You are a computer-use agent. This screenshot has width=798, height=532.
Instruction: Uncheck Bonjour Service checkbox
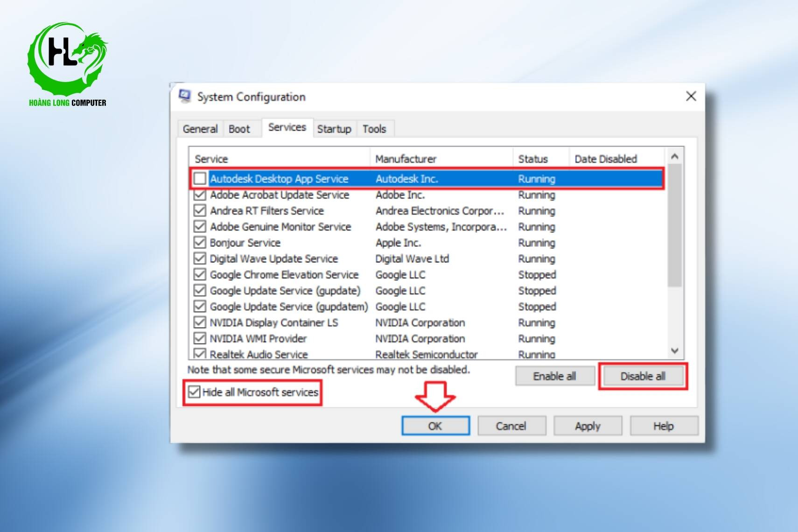tap(200, 243)
